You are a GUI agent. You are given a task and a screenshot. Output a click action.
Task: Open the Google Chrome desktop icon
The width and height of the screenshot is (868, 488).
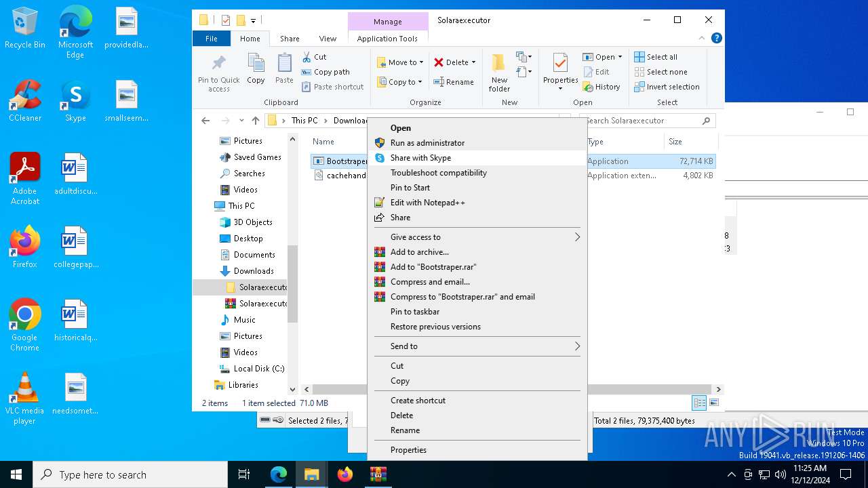pyautogui.click(x=25, y=325)
